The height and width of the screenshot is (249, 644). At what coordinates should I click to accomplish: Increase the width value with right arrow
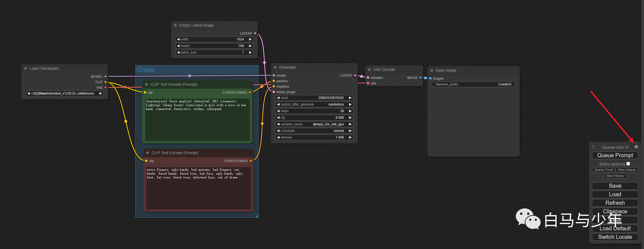(x=250, y=39)
